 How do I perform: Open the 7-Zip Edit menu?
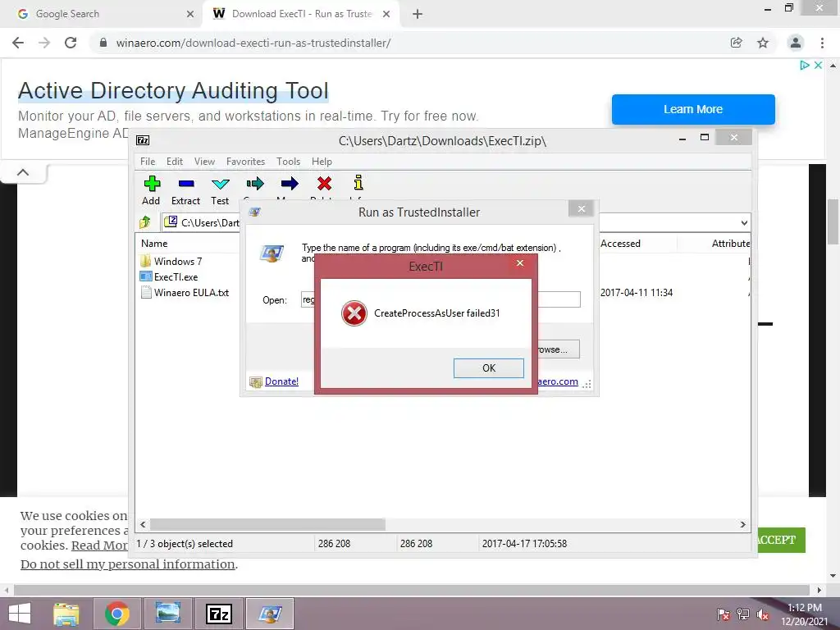click(175, 162)
